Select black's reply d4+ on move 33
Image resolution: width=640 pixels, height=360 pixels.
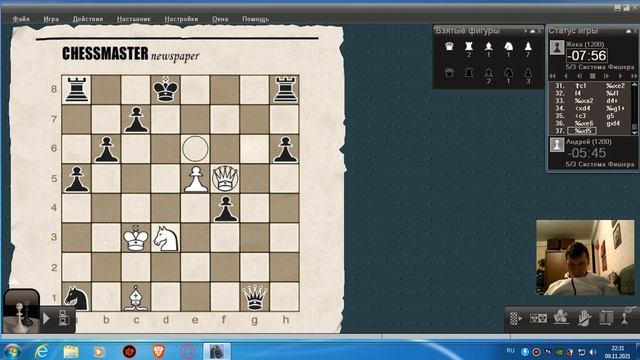tap(612, 101)
